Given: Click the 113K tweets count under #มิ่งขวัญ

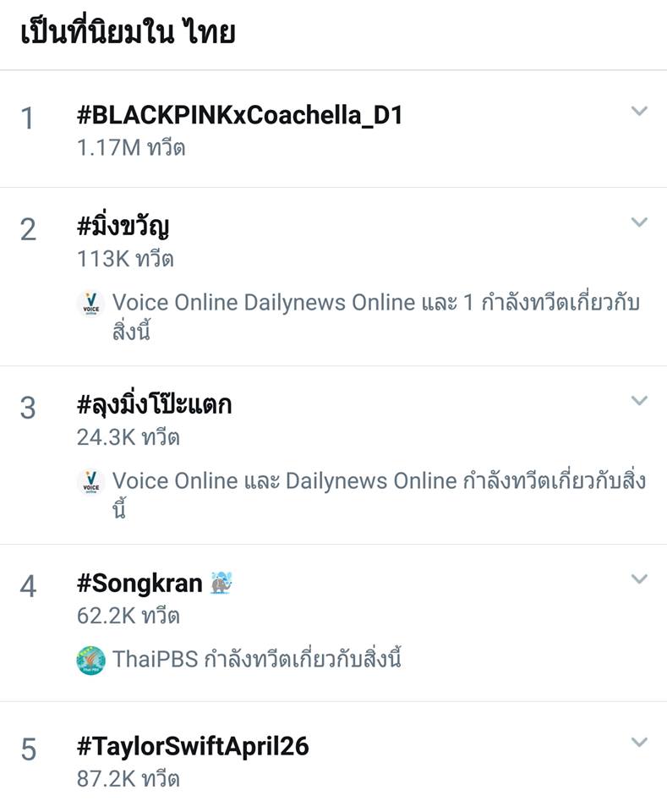Looking at the screenshot, I should [x=125, y=259].
